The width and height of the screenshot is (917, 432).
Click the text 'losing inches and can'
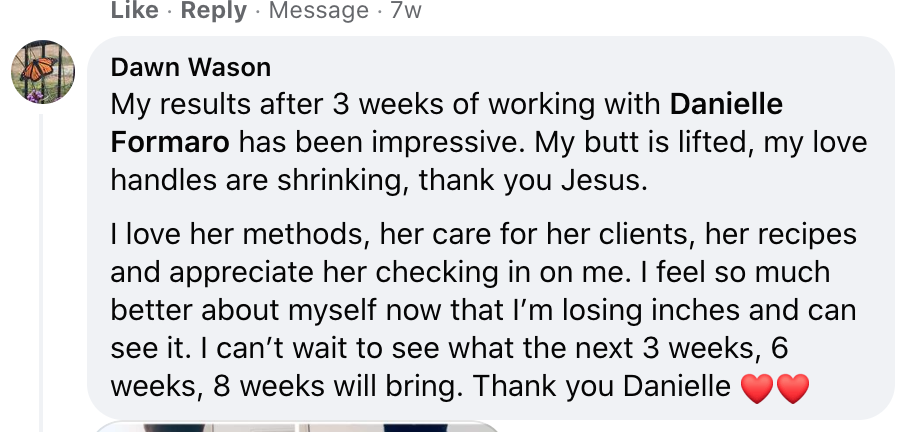[x=709, y=310]
